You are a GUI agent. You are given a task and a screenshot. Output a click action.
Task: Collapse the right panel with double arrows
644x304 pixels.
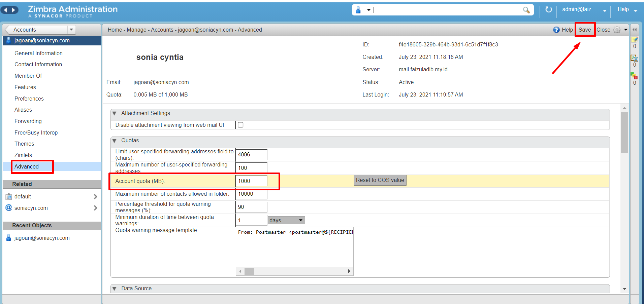(635, 30)
